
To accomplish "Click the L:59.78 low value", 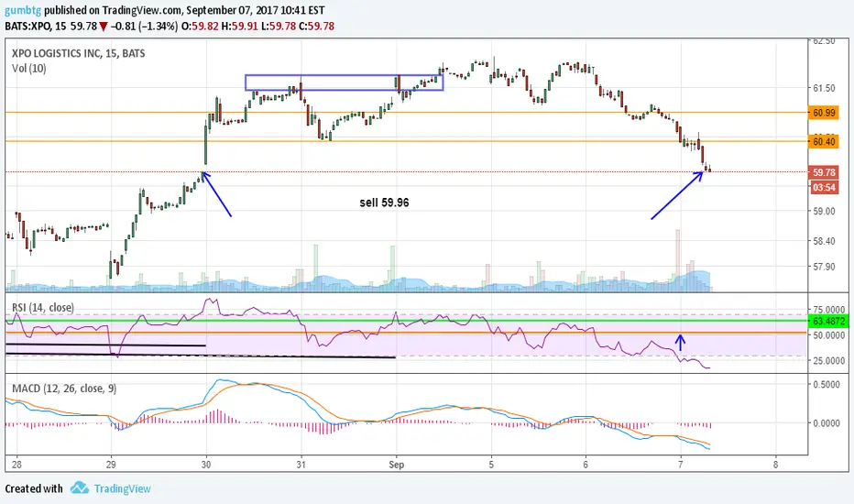I will coord(279,27).
